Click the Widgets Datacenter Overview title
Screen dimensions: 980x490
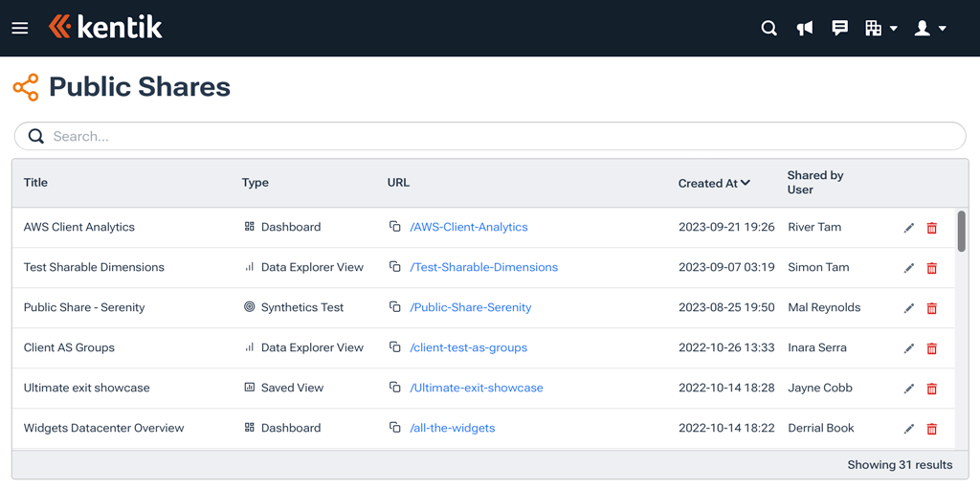pos(103,428)
